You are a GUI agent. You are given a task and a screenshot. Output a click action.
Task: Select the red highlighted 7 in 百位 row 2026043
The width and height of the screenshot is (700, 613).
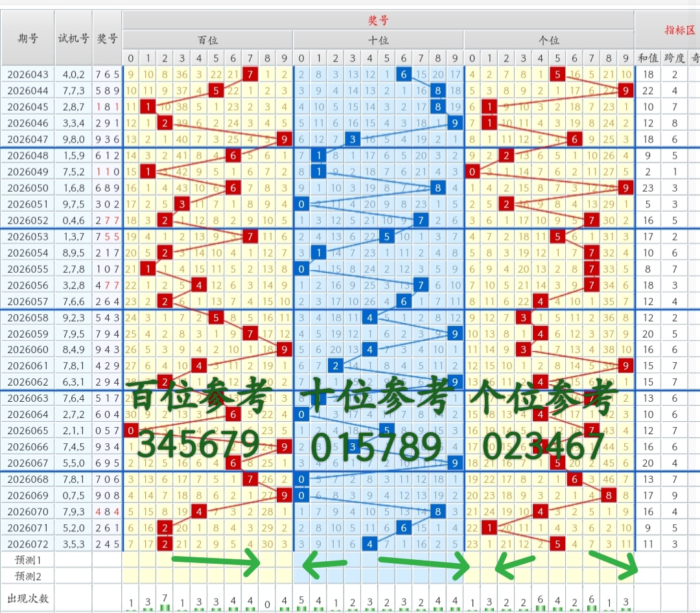250,74
